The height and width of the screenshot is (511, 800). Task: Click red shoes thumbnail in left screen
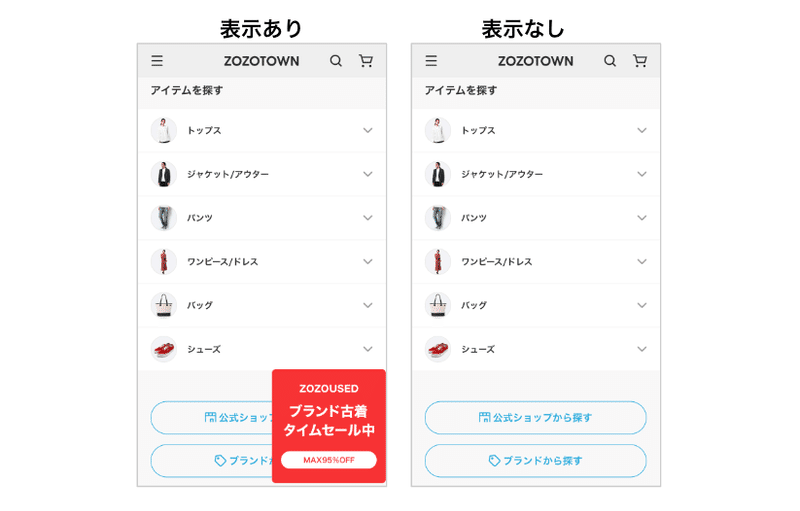(164, 349)
